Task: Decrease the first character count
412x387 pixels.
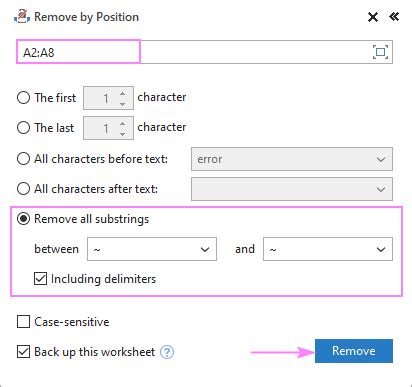Action: click(x=123, y=104)
